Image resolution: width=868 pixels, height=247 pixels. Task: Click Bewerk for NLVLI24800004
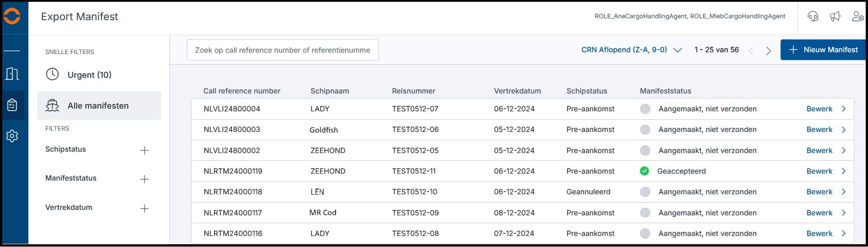[819, 109]
